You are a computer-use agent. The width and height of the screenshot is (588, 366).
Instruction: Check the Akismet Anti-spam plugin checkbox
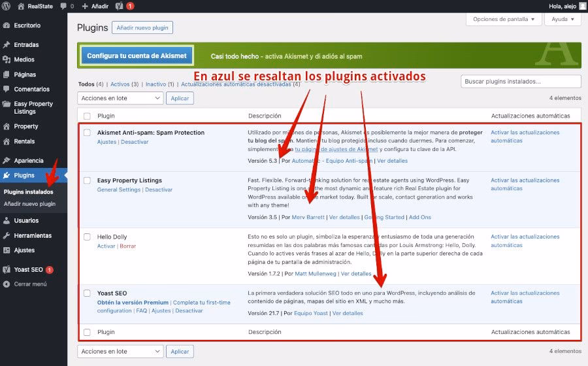(87, 133)
